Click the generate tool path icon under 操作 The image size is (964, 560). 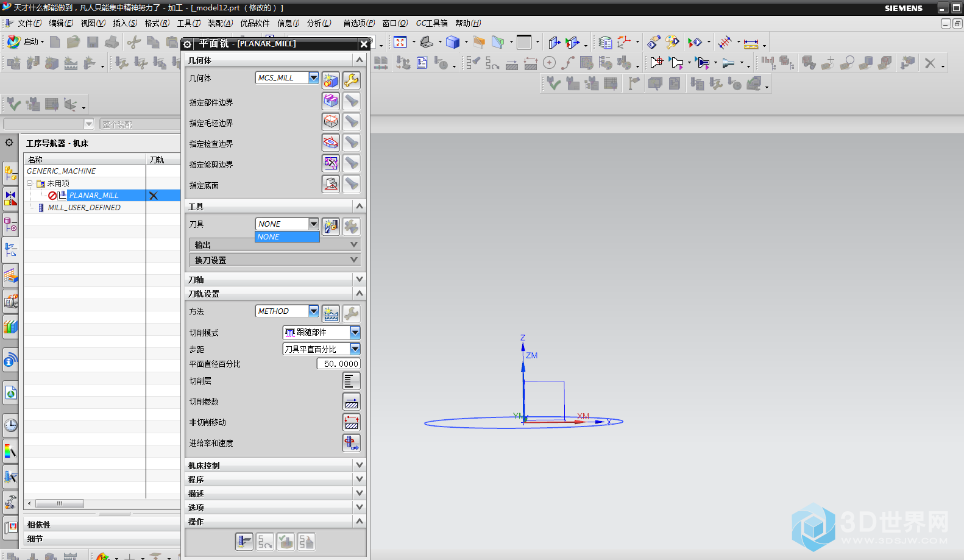(244, 541)
